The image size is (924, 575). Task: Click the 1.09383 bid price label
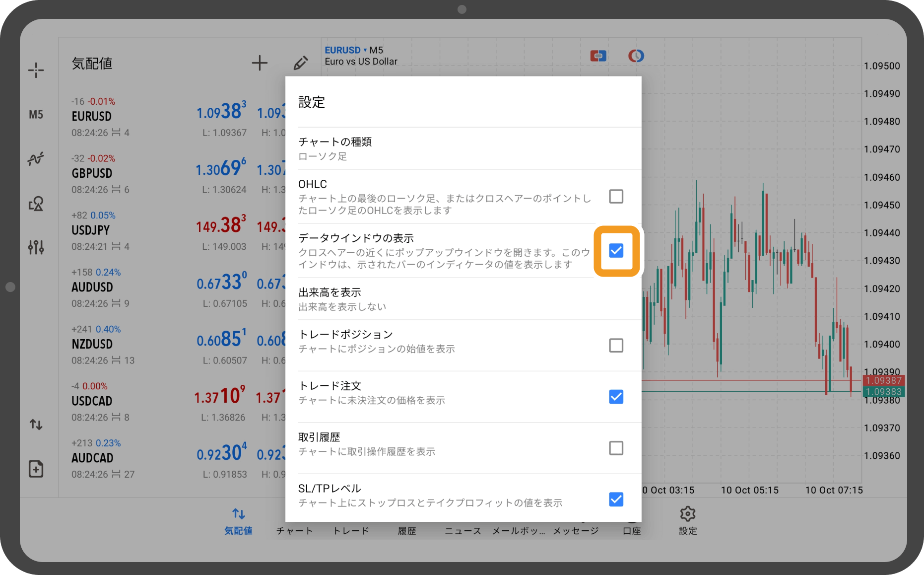tap(883, 392)
